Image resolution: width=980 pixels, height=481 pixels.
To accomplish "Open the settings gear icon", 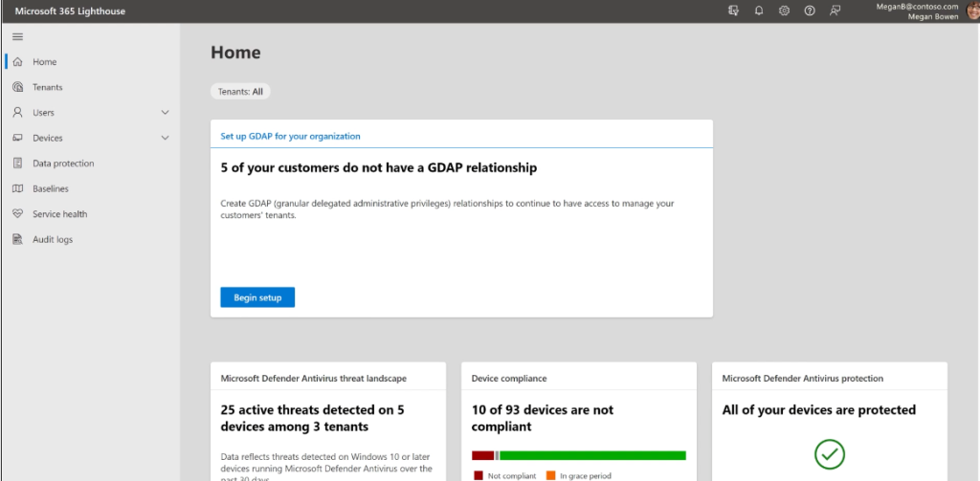I will click(784, 11).
